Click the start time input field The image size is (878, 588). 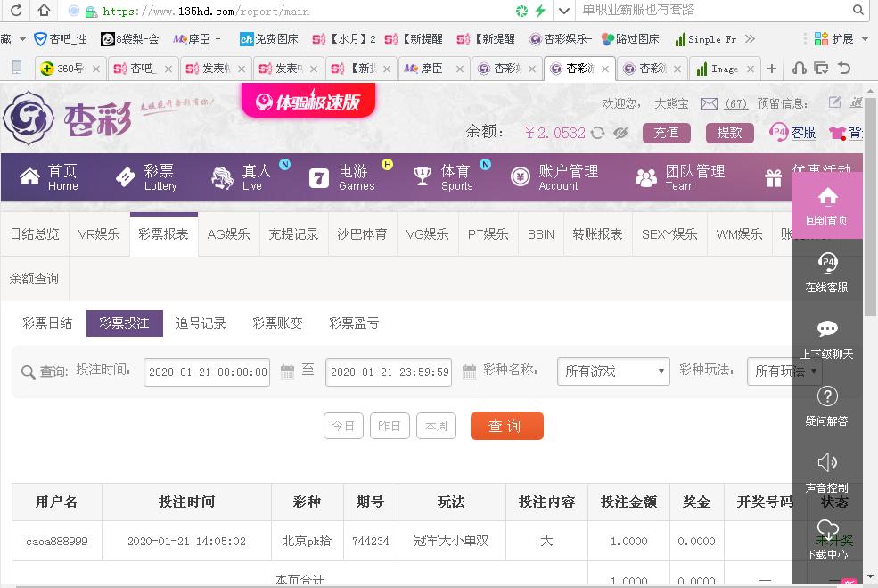(207, 372)
